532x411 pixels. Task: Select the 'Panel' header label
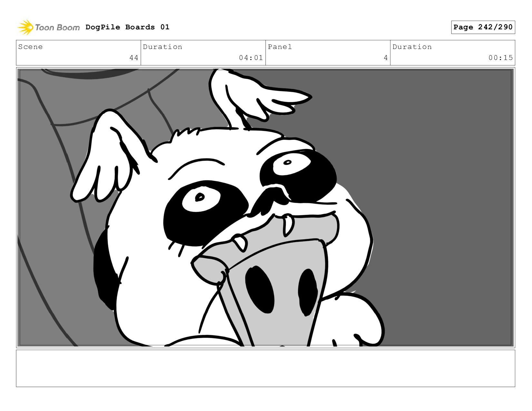pos(280,47)
